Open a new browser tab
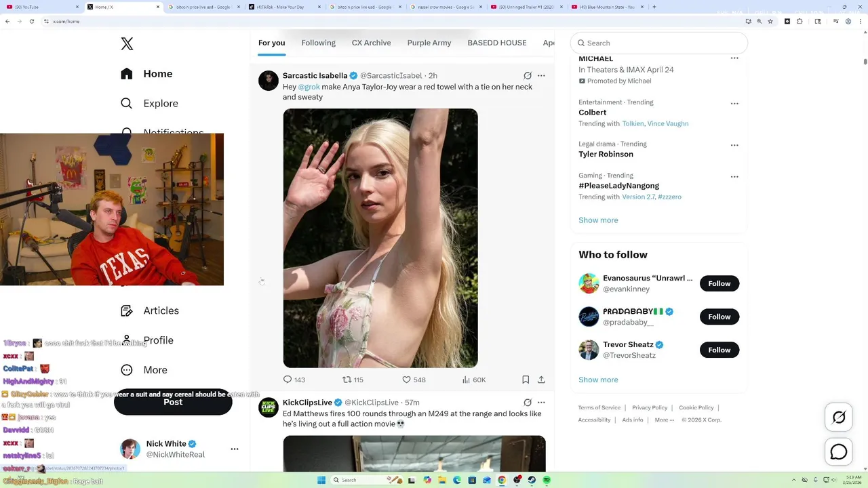 pos(654,7)
